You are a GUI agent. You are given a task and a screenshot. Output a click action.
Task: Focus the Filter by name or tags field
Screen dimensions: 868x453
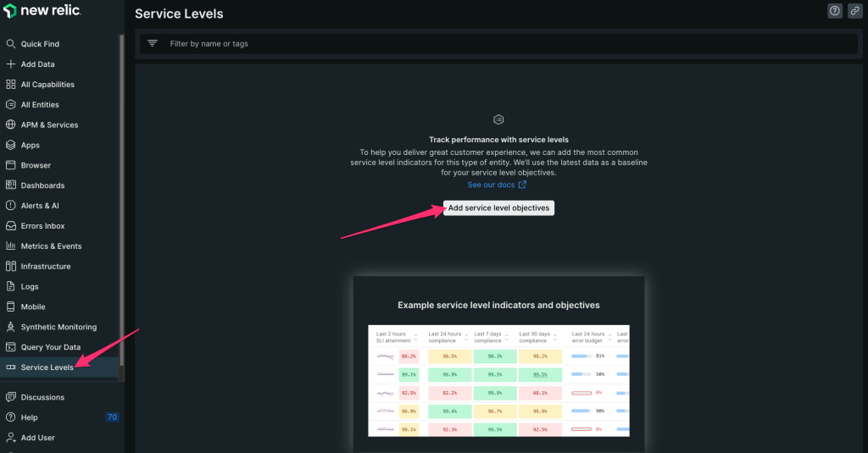(498, 44)
